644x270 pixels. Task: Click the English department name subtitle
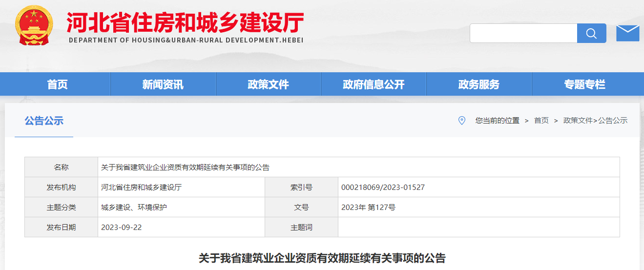point(186,40)
